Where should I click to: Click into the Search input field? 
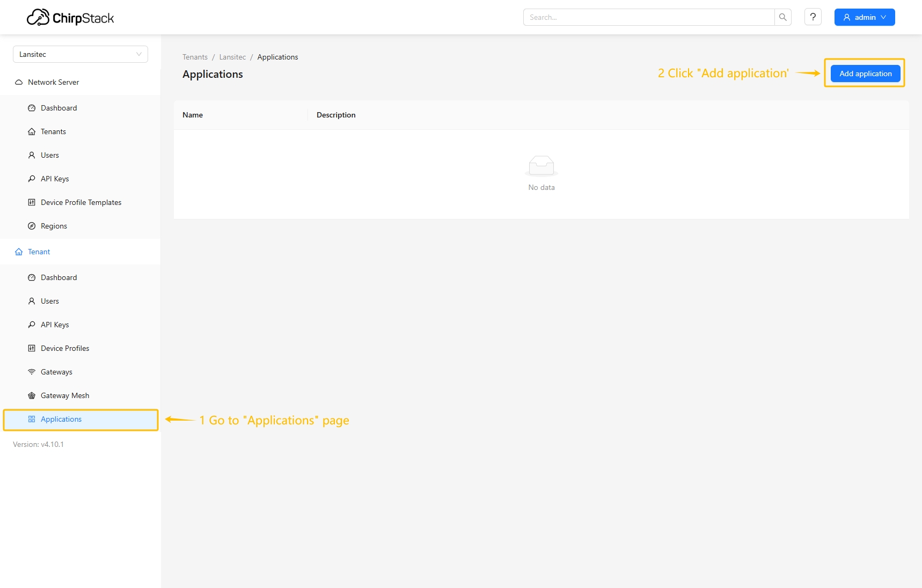pyautogui.click(x=648, y=17)
